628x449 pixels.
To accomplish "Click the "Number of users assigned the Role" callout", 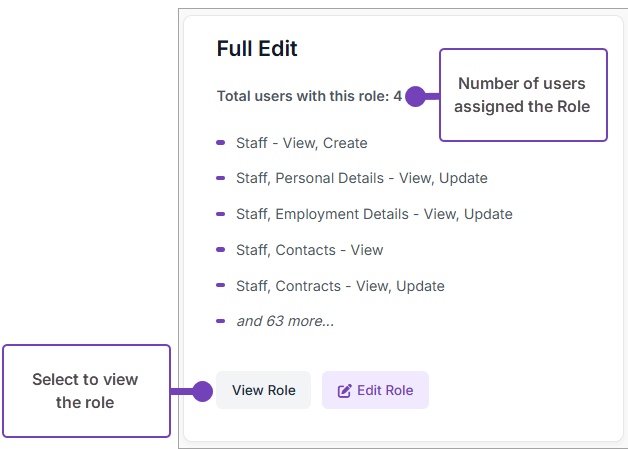I will [x=522, y=95].
